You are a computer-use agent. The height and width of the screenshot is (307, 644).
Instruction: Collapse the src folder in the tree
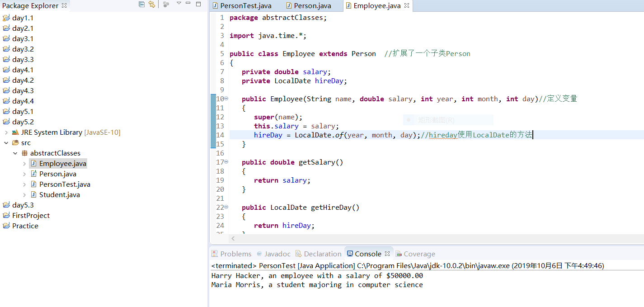point(6,143)
